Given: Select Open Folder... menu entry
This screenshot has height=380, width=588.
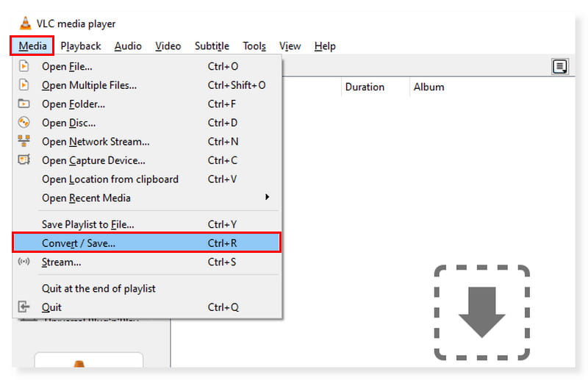Looking at the screenshot, I should (147, 104).
